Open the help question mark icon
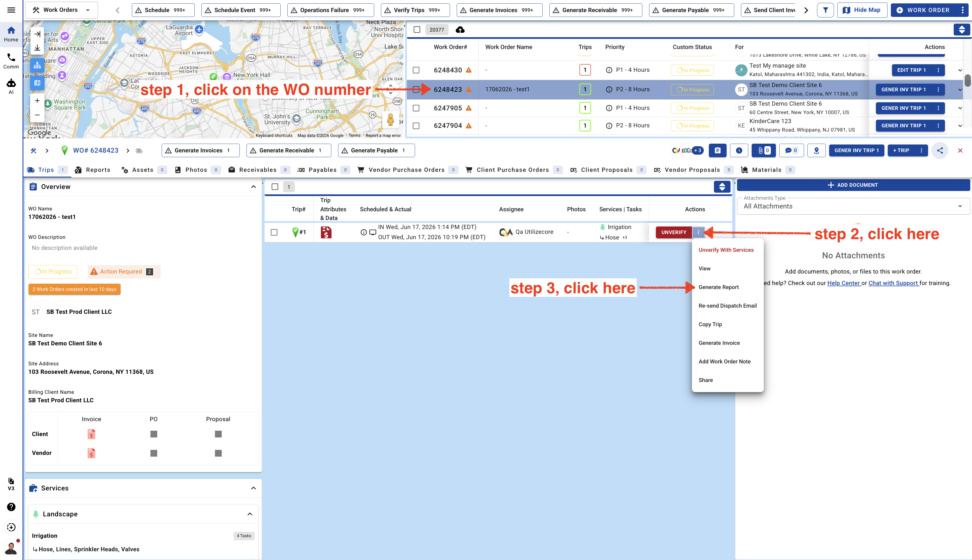Image resolution: width=972 pixels, height=560 pixels. [x=11, y=507]
